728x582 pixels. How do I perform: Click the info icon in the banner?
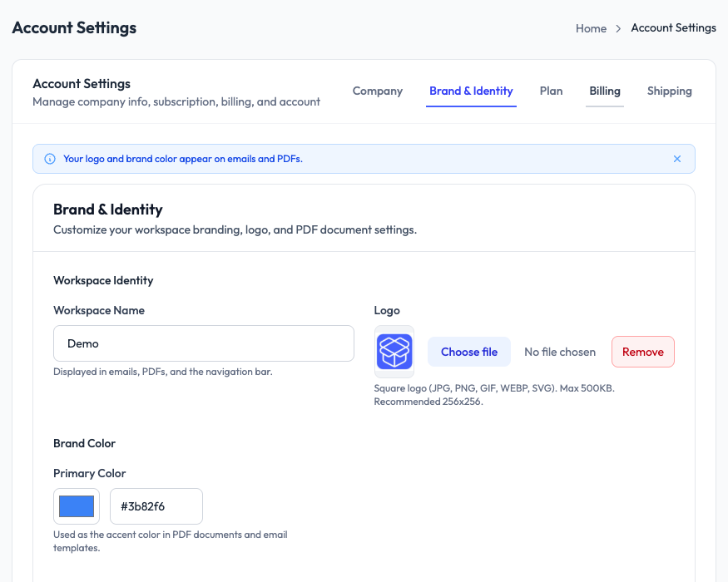pyautogui.click(x=49, y=158)
